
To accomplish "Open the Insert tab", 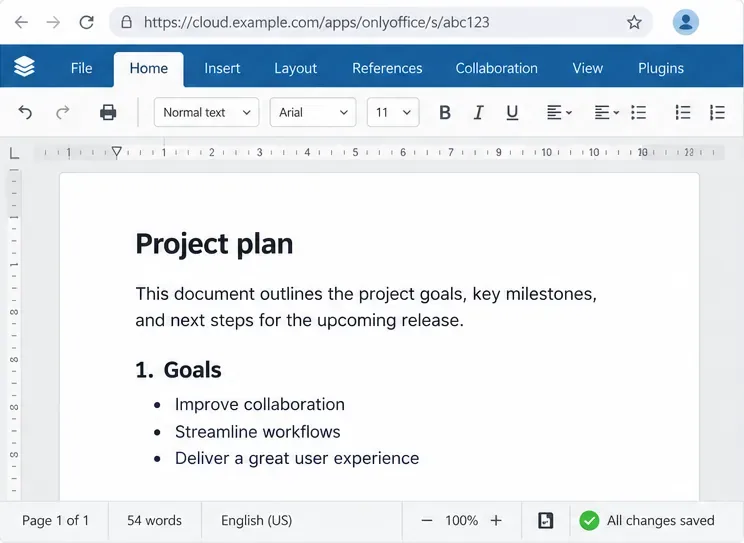I will pos(222,68).
